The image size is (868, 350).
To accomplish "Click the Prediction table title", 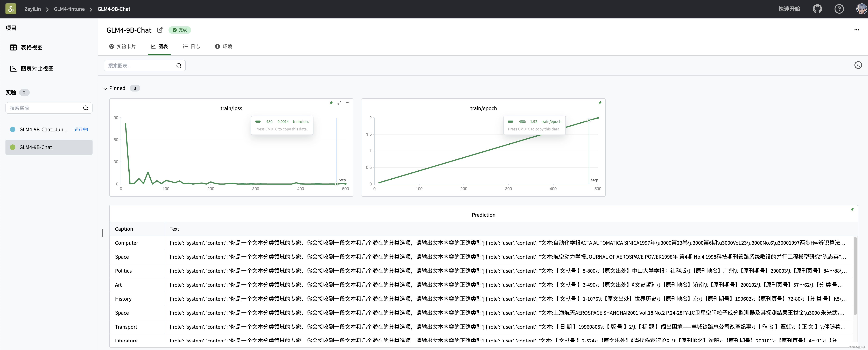I will point(484,215).
